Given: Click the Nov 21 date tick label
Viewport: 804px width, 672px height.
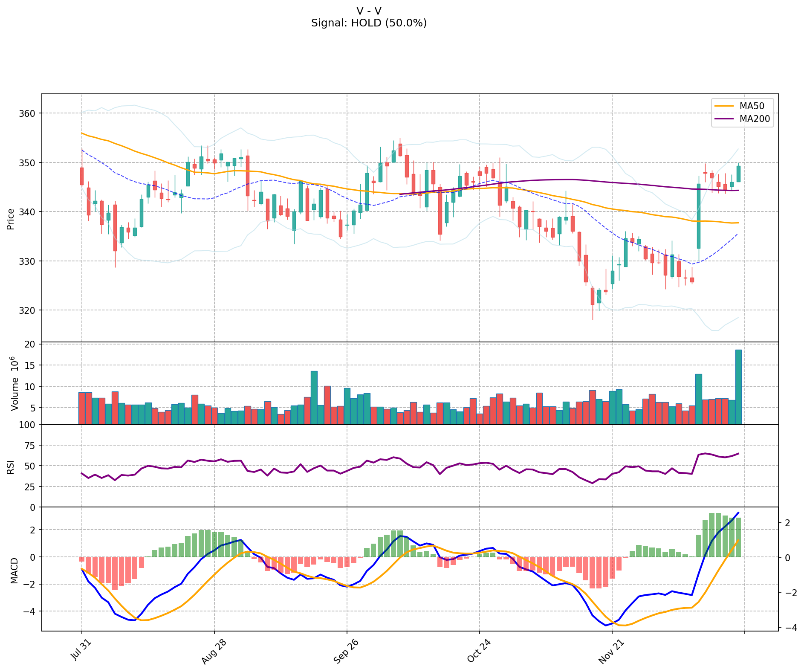Looking at the screenshot, I should [x=611, y=651].
